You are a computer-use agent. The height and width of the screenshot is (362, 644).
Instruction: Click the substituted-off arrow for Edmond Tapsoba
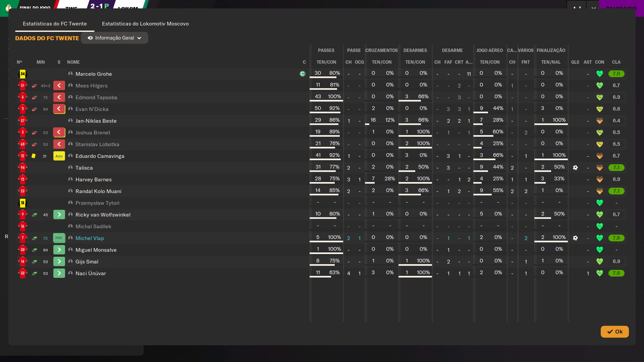(x=59, y=97)
